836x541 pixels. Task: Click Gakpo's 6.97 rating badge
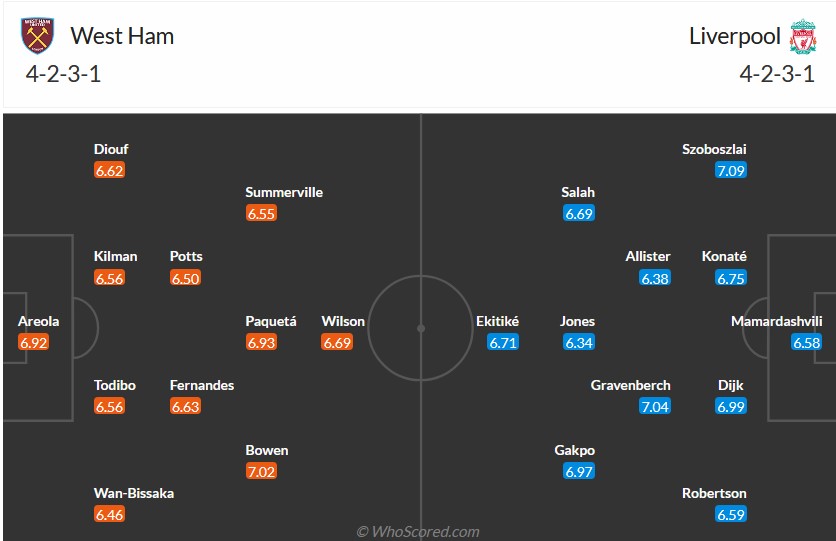pos(579,472)
